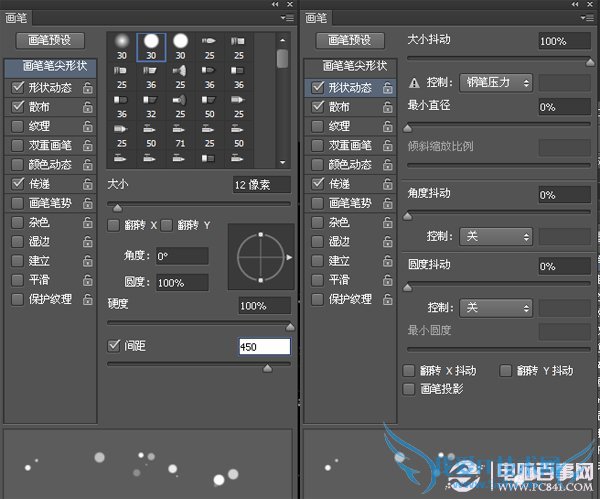The height and width of the screenshot is (499, 600).
Task: Click 画笔预设 button in right panel
Action: pos(350,40)
